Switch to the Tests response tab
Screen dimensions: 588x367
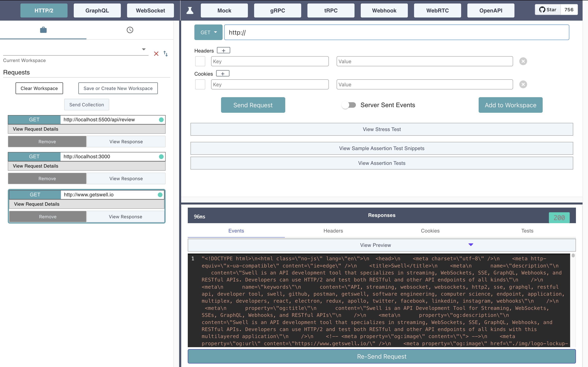pyautogui.click(x=527, y=230)
